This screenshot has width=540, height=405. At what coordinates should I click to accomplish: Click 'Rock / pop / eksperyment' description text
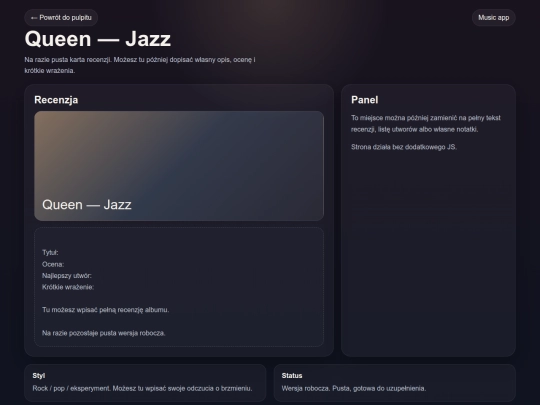point(142,388)
